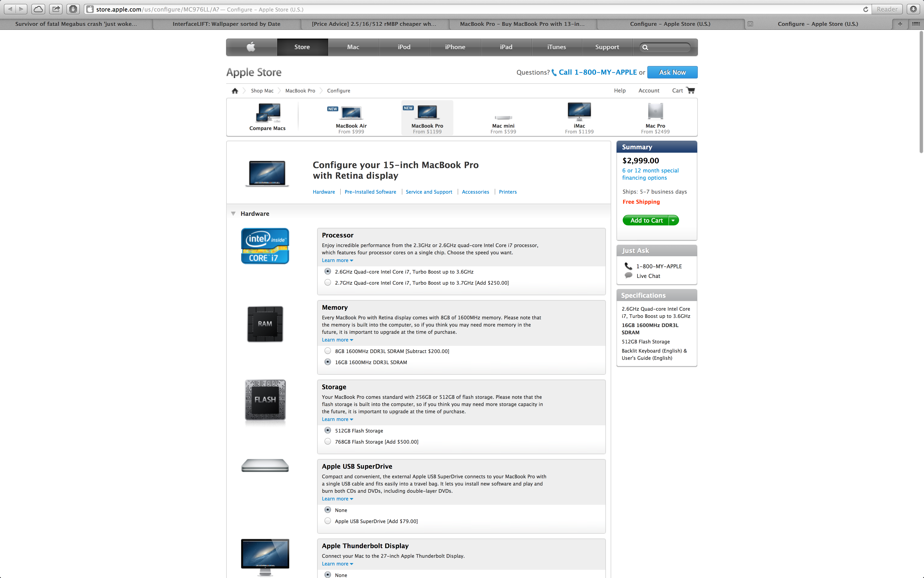The image size is (924, 578).
Task: Open a new tab with plus icon
Action: coord(900,24)
